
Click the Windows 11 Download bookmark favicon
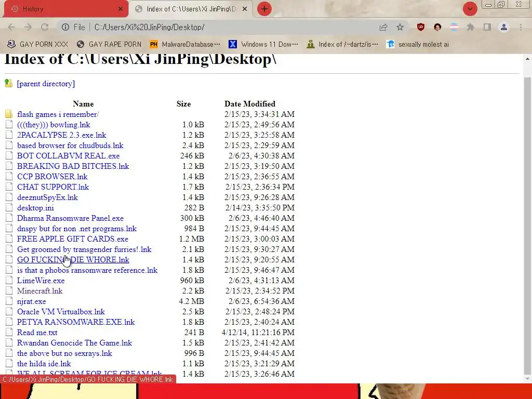pos(232,44)
